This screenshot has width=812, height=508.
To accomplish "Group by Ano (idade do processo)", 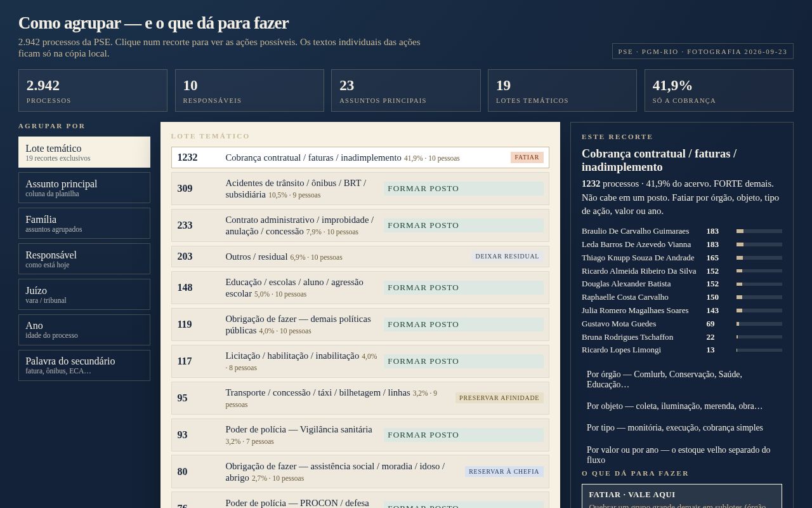I will [84, 330].
